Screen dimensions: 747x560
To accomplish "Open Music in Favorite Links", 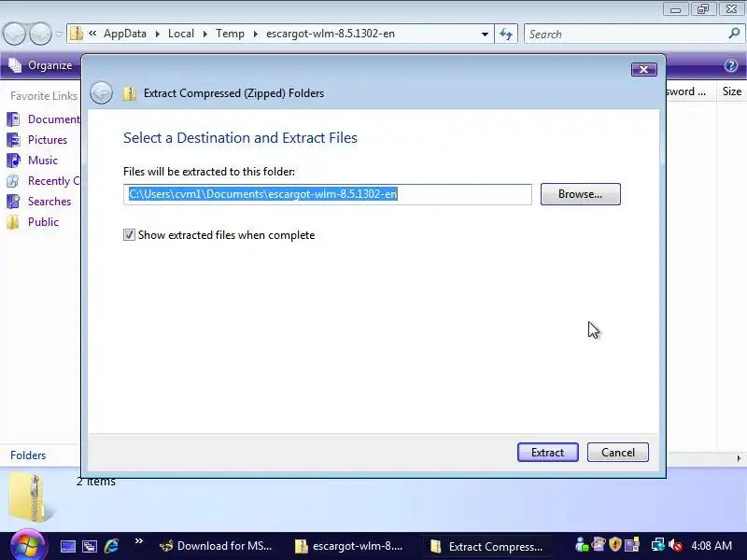I will click(x=42, y=160).
